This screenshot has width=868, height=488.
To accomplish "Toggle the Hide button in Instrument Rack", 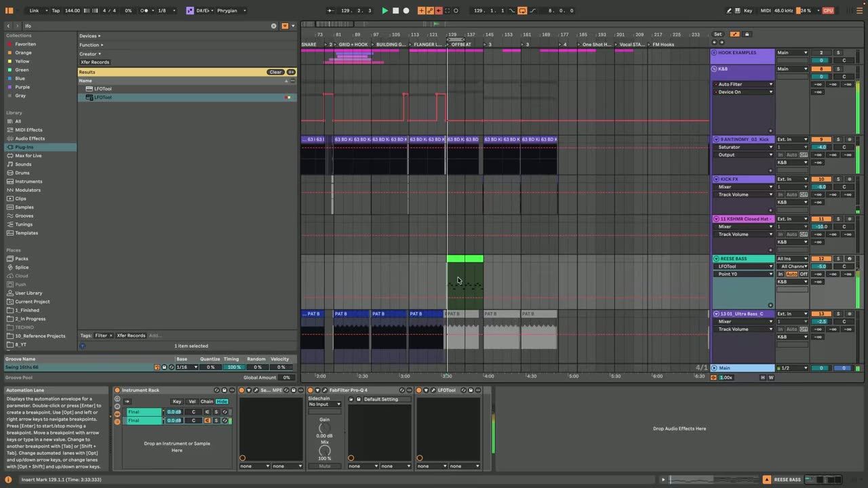I will pyautogui.click(x=222, y=401).
